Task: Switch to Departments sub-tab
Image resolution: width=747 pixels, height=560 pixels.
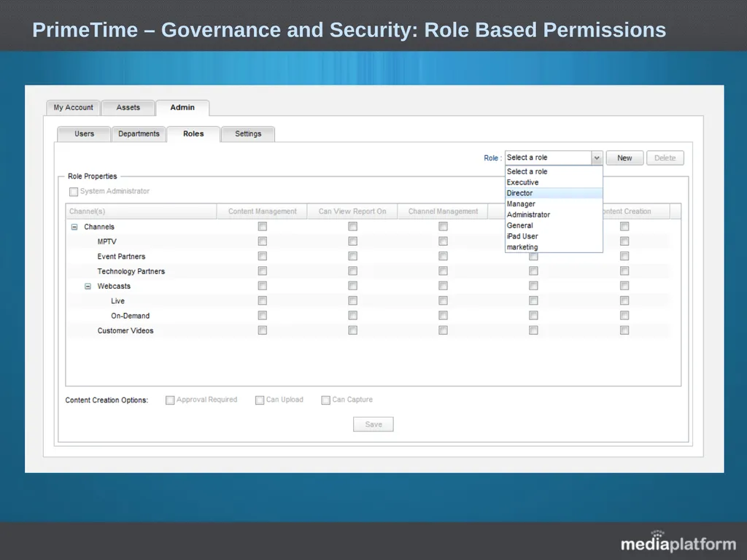Action: pyautogui.click(x=139, y=134)
